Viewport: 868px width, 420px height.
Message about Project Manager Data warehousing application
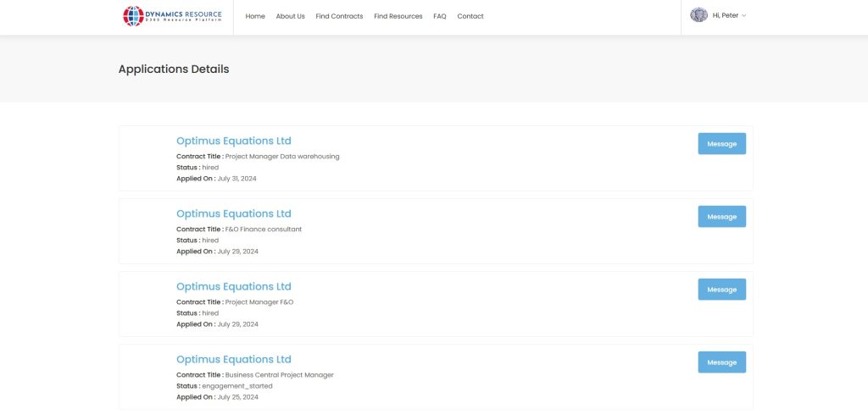(x=721, y=144)
